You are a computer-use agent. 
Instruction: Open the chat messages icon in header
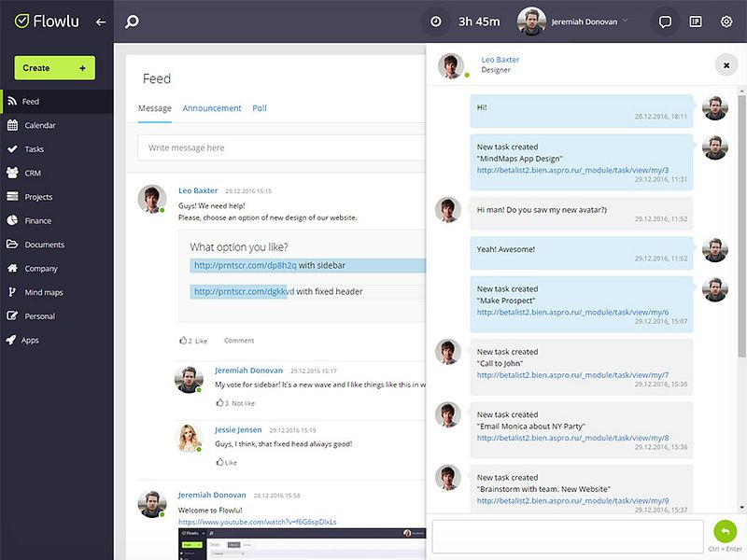[x=665, y=21]
